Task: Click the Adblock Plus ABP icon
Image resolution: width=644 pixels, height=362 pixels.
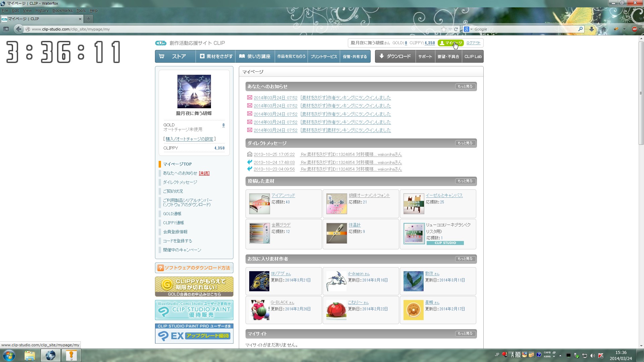Action: (634, 29)
